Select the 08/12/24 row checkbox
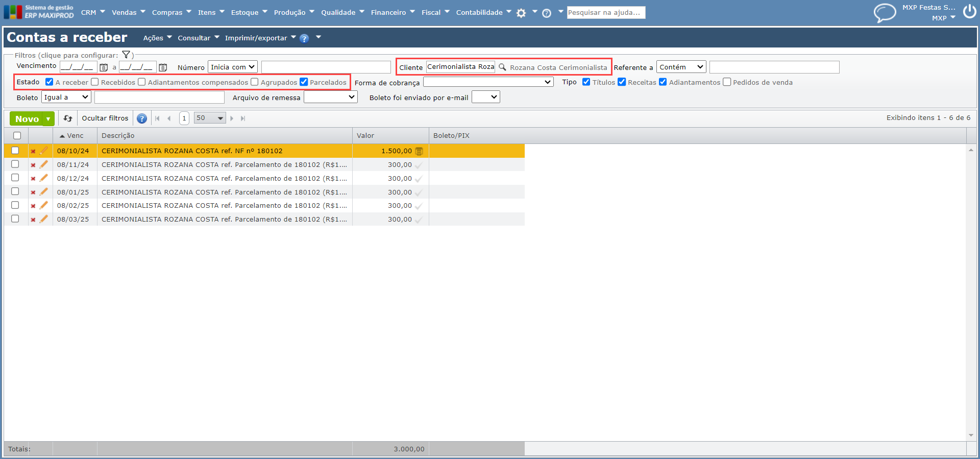Image resolution: width=980 pixels, height=459 pixels. [x=15, y=178]
